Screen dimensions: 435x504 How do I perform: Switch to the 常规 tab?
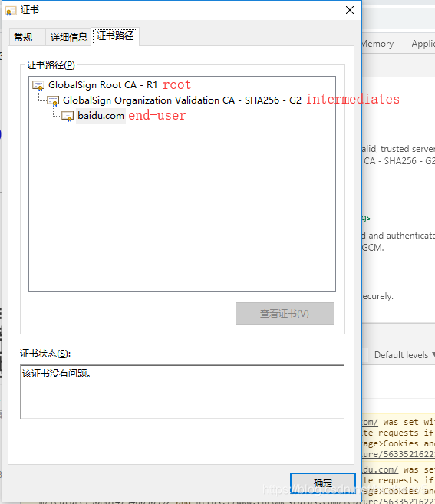(23, 38)
